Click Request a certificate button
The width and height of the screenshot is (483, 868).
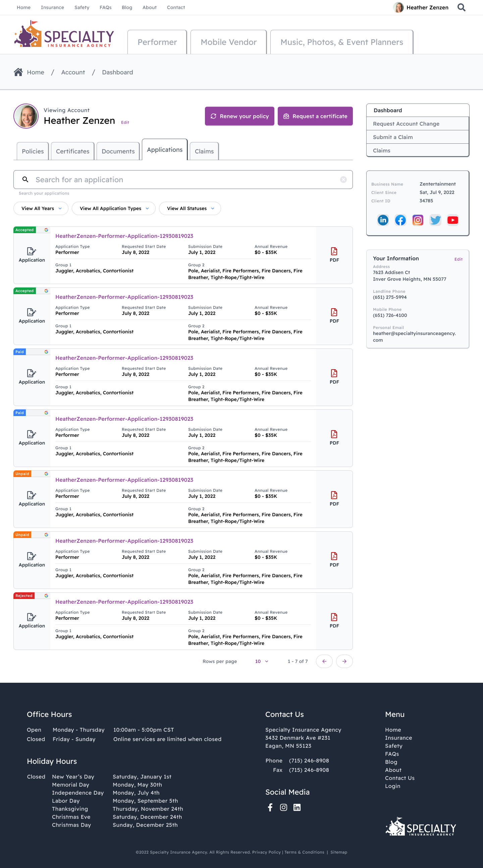tap(315, 116)
